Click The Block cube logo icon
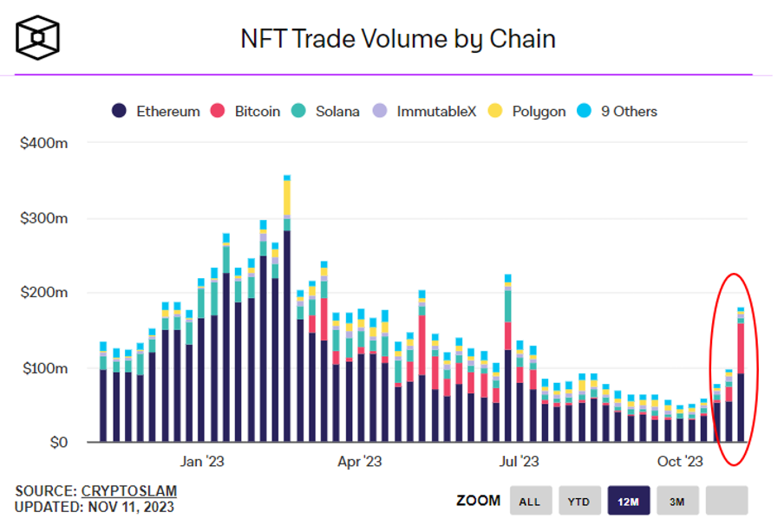 point(37,37)
